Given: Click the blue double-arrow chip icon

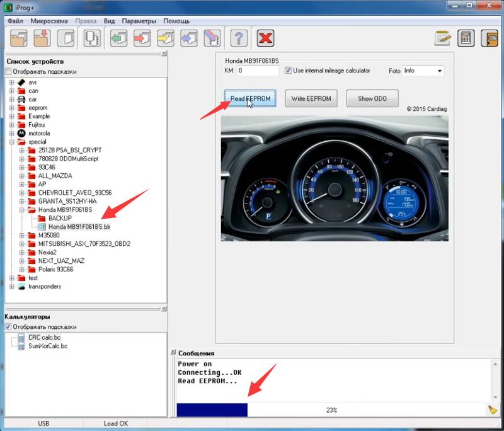Looking at the screenshot, I should (189, 38).
